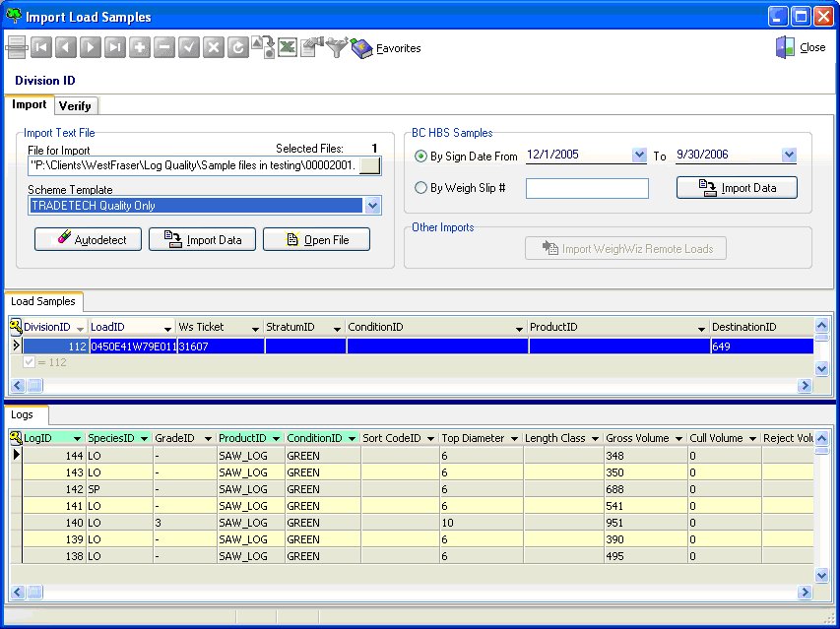Click the next record arrow in toolbar
The image size is (840, 629).
point(91,47)
